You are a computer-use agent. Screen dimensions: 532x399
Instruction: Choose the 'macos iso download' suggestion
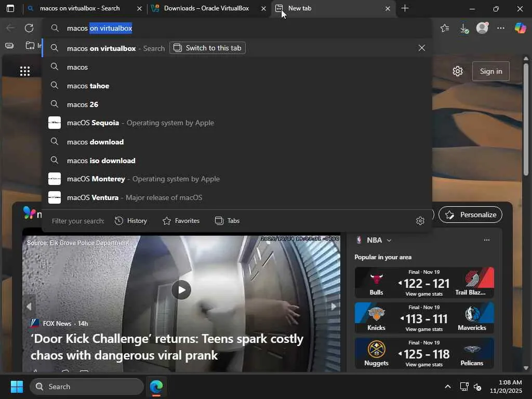(237, 161)
